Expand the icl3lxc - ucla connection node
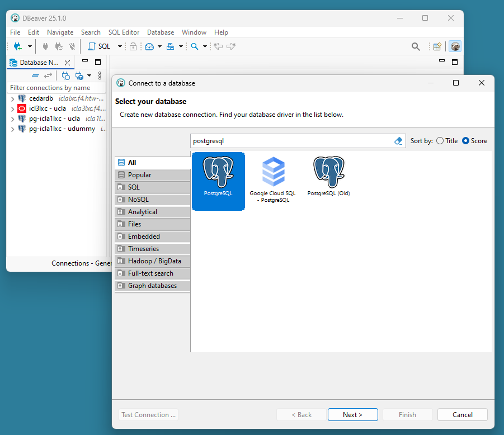The width and height of the screenshot is (504, 435). point(12,109)
